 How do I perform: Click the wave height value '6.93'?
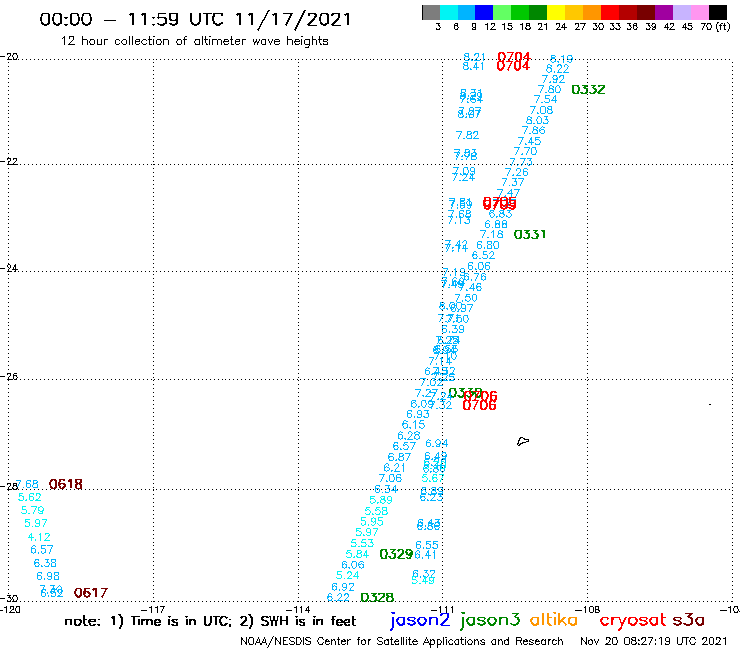418,414
